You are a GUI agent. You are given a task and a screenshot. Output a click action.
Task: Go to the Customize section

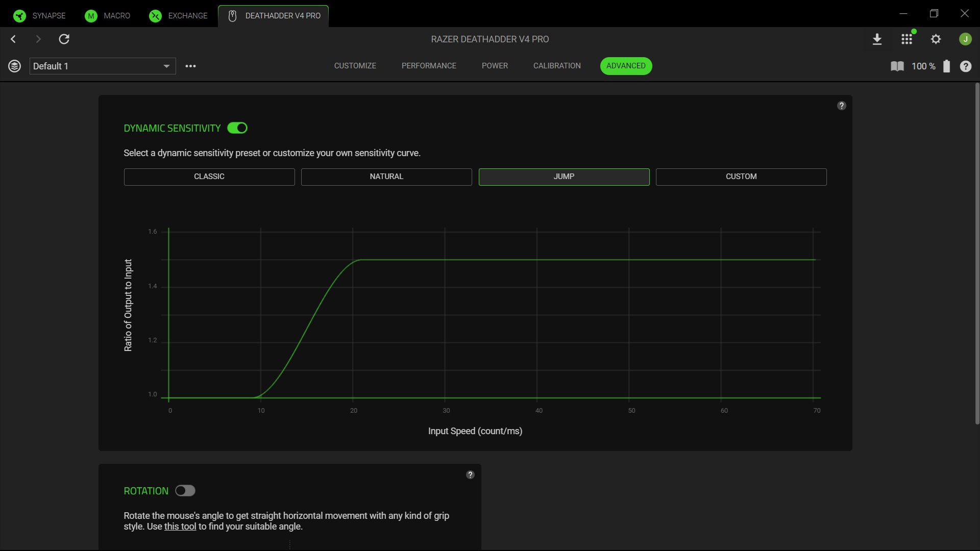tap(355, 66)
